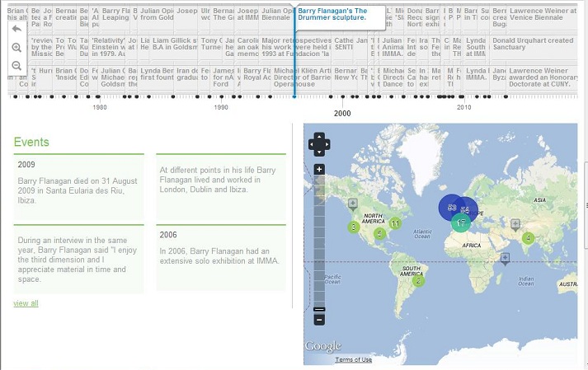Click the 'Barry Flanagan's The Drummer sculpture' tooltip
The image size is (588, 370).
point(340,17)
